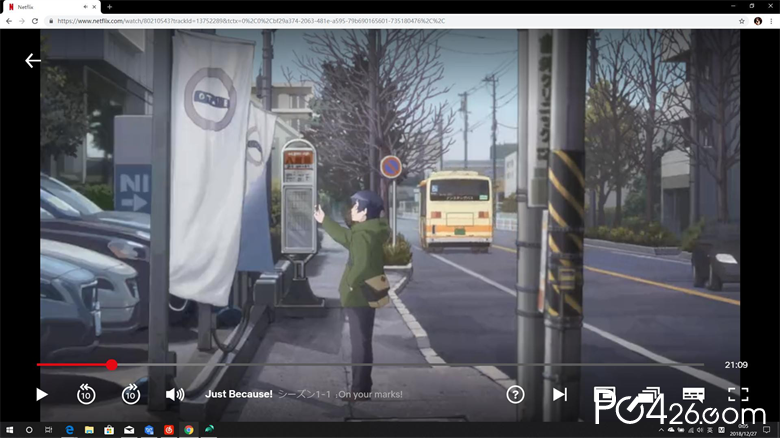Open the Mail app from the taskbar

click(129, 430)
